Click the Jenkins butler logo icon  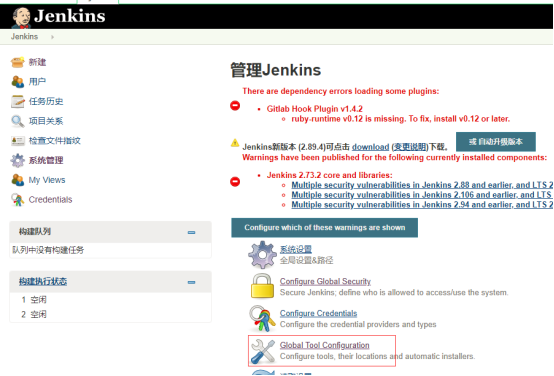pos(21,17)
